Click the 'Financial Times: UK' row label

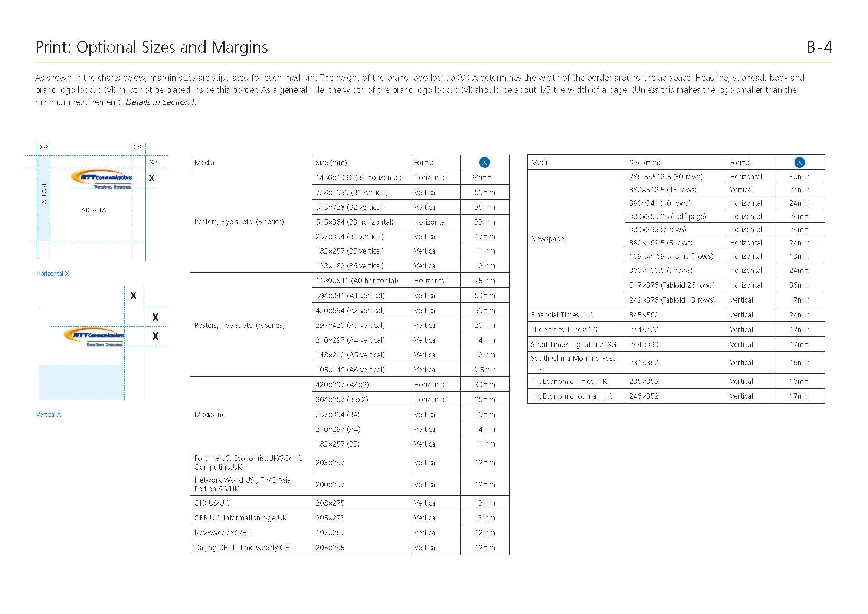(x=561, y=314)
